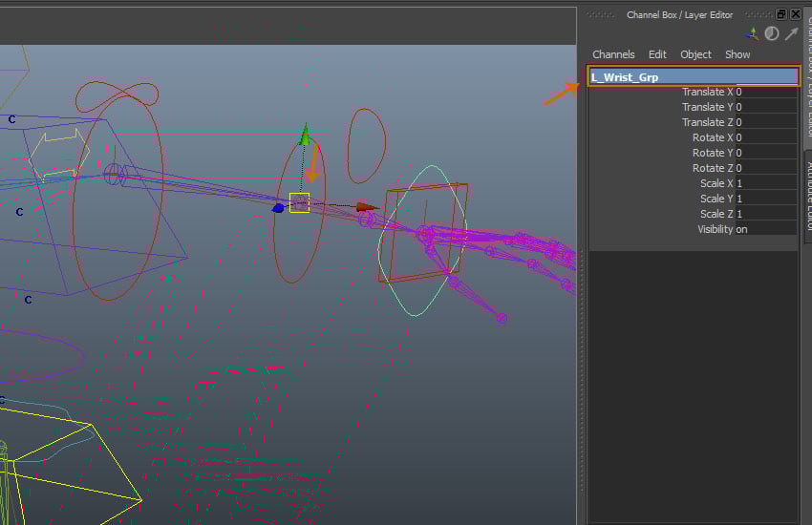Open the Edit menu in Channel Box

[x=657, y=54]
